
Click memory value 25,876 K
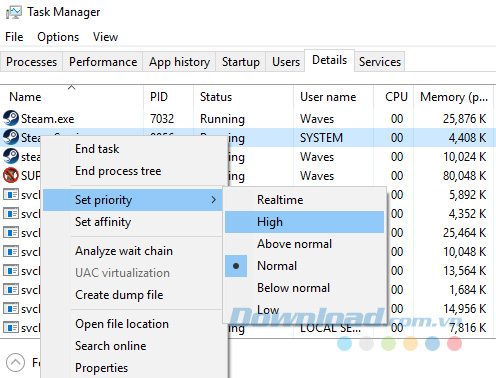pos(465,119)
